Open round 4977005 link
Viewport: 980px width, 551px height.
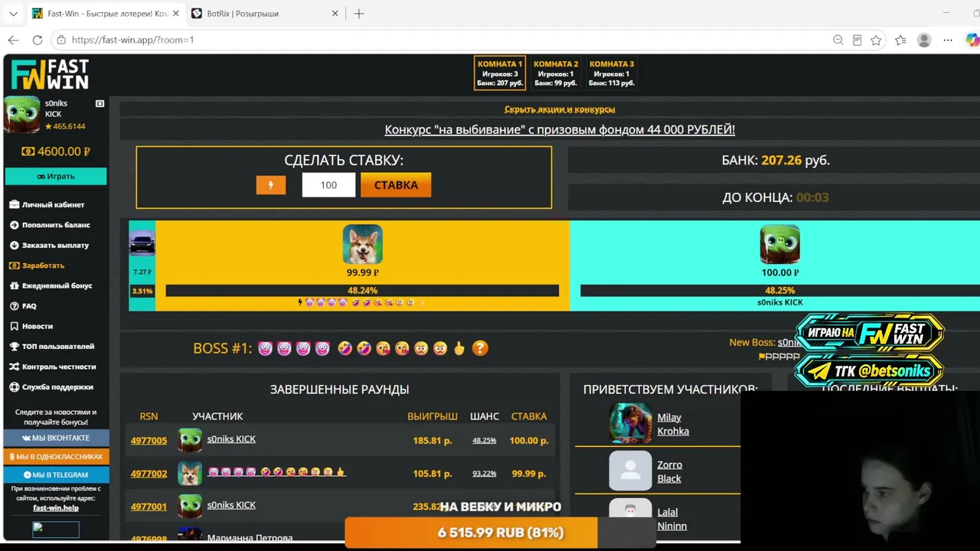point(149,441)
